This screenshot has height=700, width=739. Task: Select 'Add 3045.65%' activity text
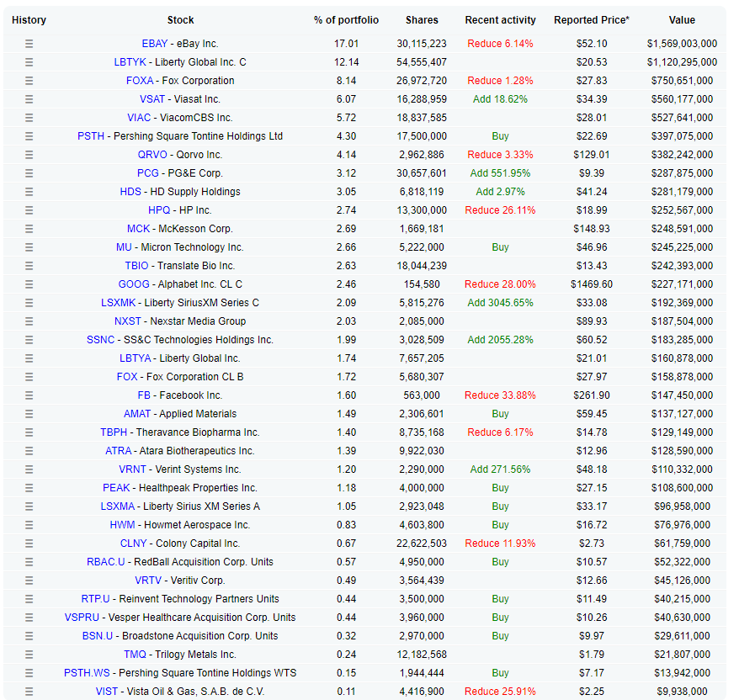(501, 303)
